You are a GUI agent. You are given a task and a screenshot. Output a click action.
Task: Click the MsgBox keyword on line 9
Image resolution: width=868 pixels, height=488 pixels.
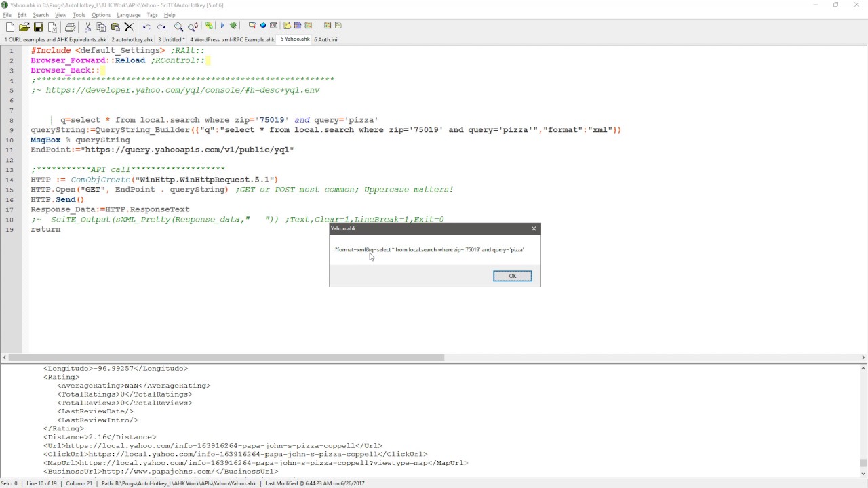pyautogui.click(x=45, y=140)
